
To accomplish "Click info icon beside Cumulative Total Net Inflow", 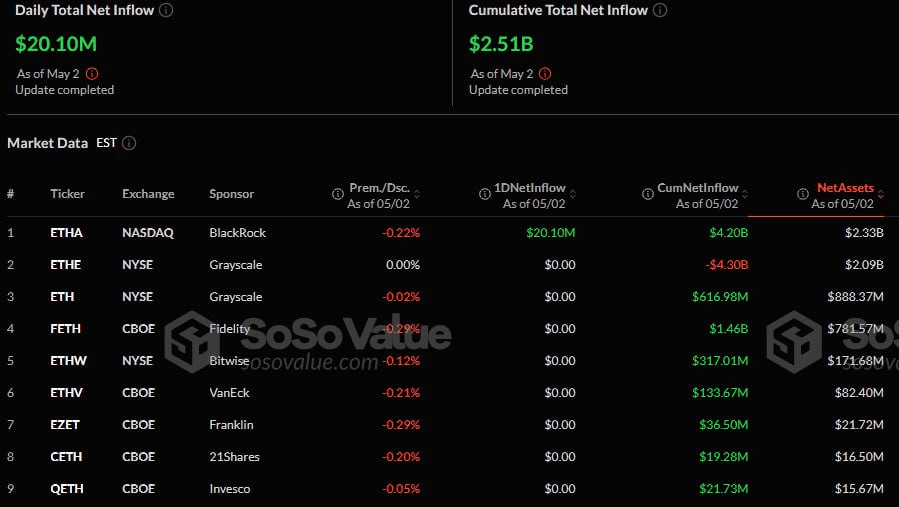I will [x=660, y=10].
